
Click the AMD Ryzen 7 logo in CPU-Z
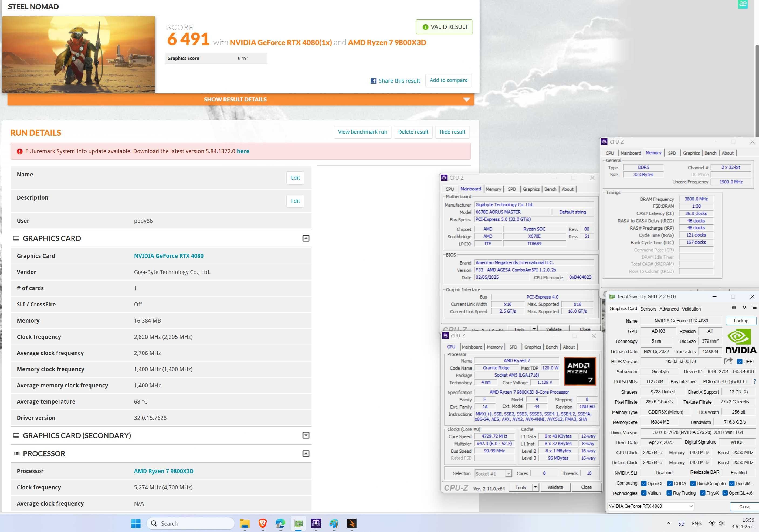point(580,371)
